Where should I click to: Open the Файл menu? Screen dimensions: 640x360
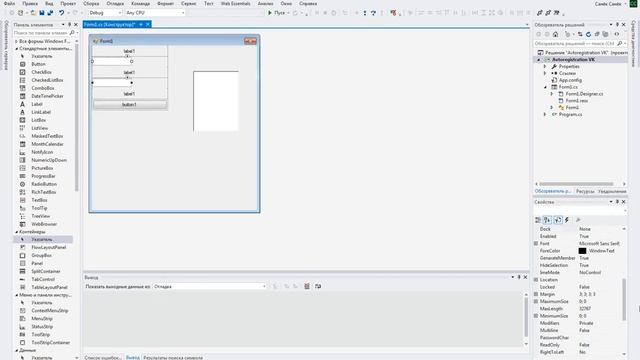tap(9, 3)
